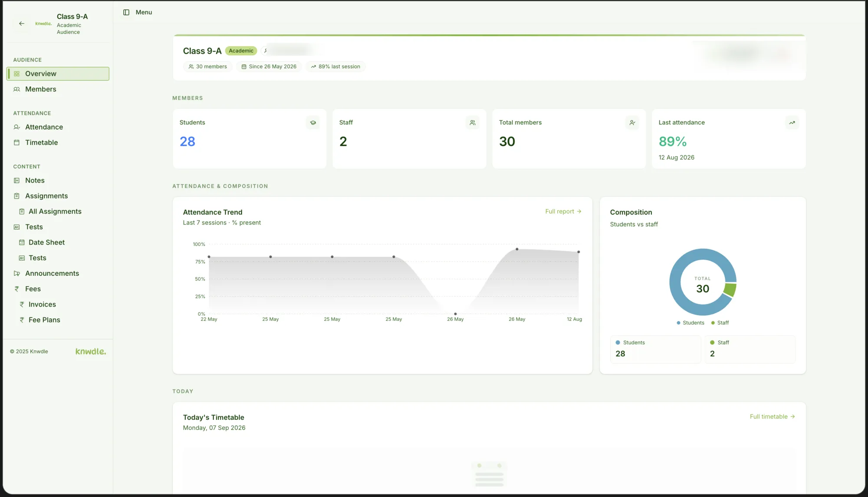Click the Academic badge next to Class 9-A
Image resolution: width=868 pixels, height=497 pixels.
point(241,51)
